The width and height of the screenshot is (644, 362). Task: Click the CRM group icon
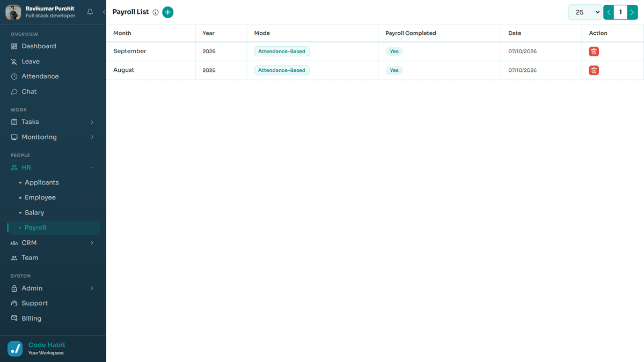pyautogui.click(x=14, y=243)
